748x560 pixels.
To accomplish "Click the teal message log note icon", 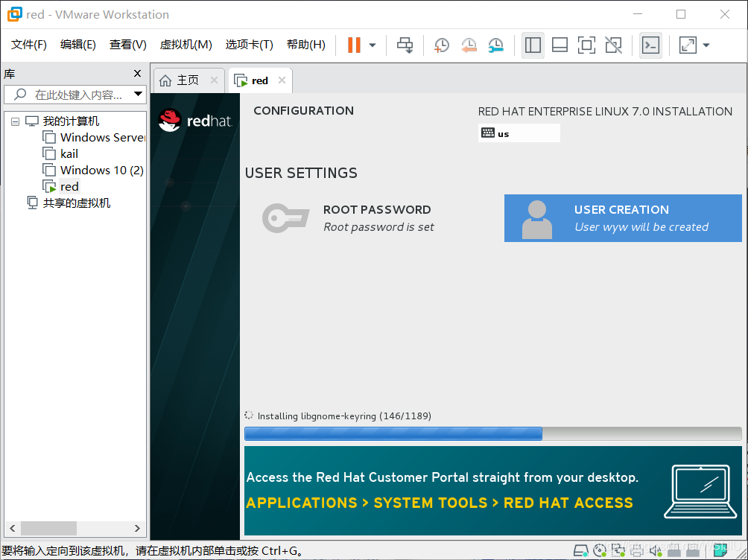I will (720, 551).
